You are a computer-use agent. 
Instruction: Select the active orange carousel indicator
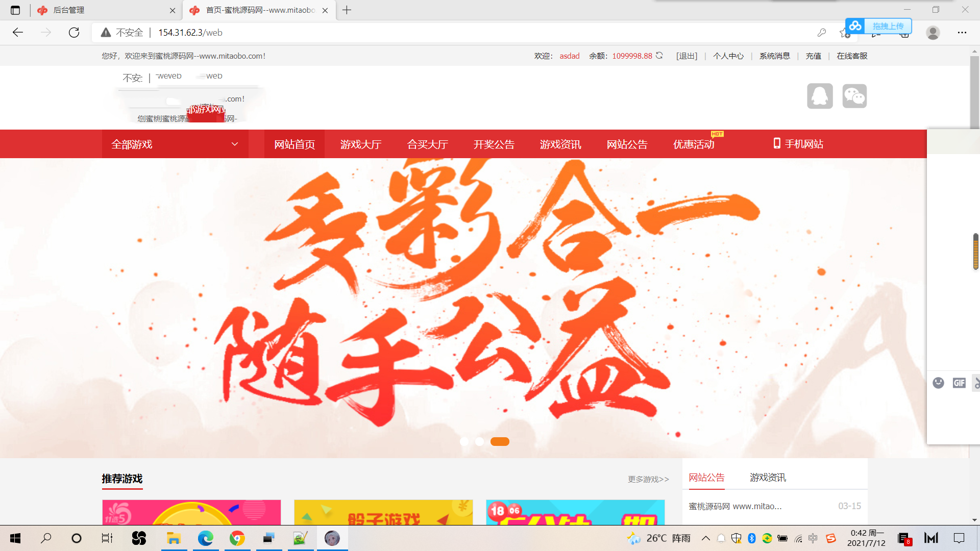point(500,441)
